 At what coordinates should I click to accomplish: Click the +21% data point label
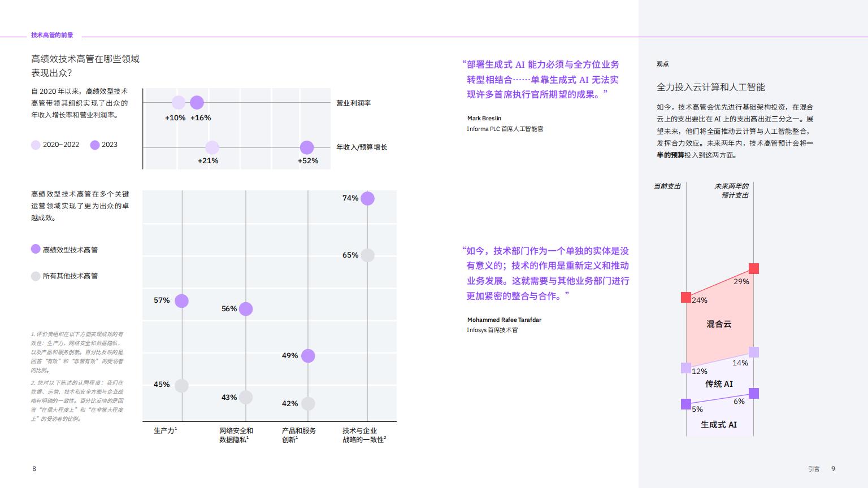pyautogui.click(x=208, y=160)
